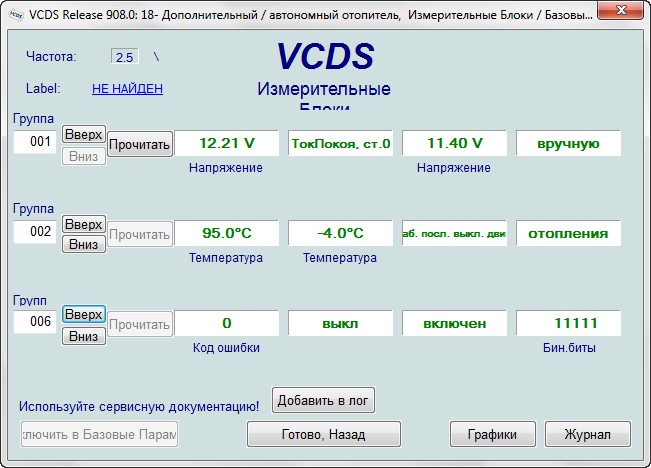The width and height of the screenshot is (651, 468).
Task: Click the disabled Базовые Параметры switch button
Action: pyautogui.click(x=100, y=434)
